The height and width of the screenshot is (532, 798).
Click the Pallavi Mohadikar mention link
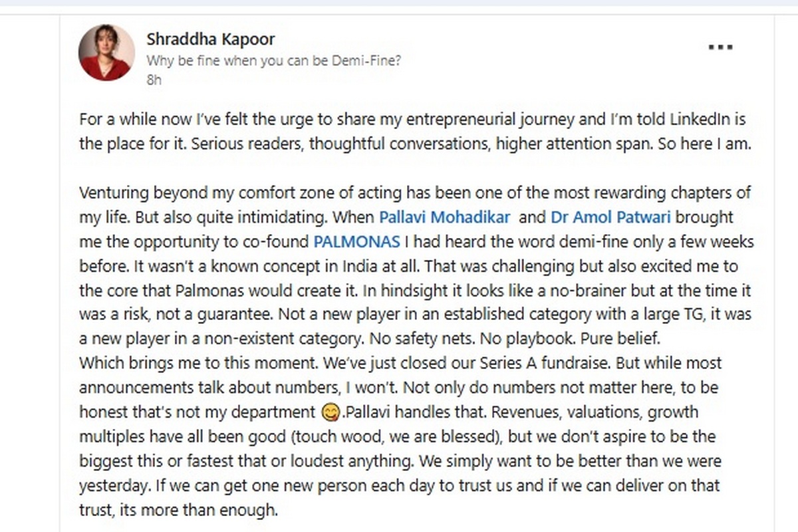(444, 217)
